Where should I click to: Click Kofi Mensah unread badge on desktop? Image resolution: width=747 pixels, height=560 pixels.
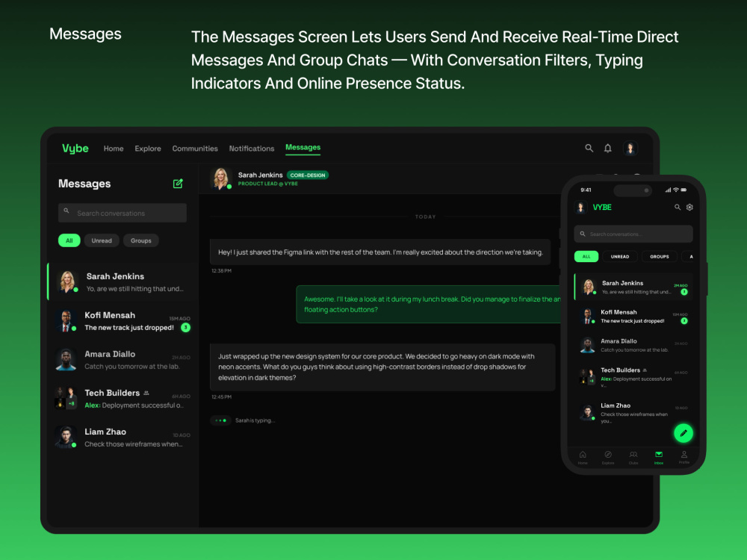point(186,328)
